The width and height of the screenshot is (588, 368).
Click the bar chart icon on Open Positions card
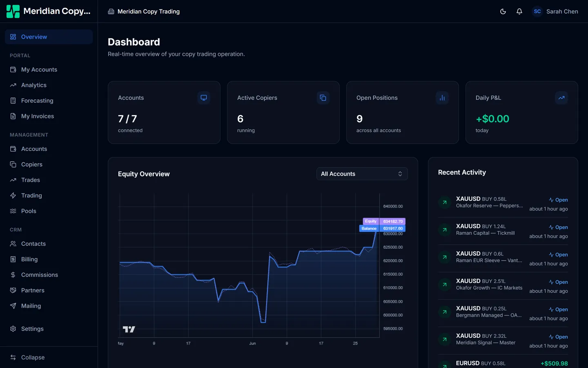tap(442, 98)
